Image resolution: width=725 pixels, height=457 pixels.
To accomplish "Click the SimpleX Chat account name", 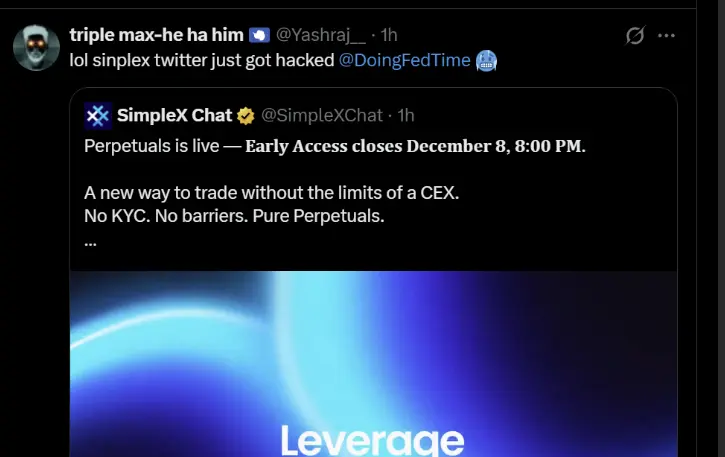I will (x=174, y=116).
